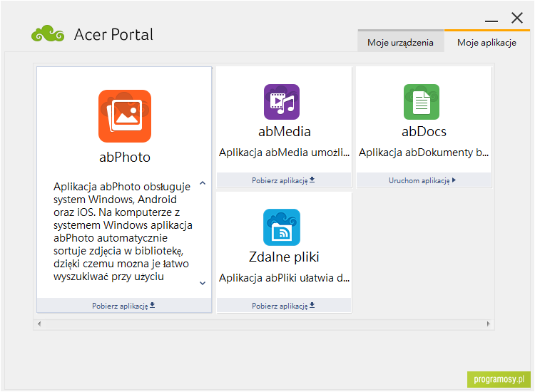The image size is (535, 392).
Task: Download abPhoto via Pobierz aplikację
Action: click(x=124, y=306)
